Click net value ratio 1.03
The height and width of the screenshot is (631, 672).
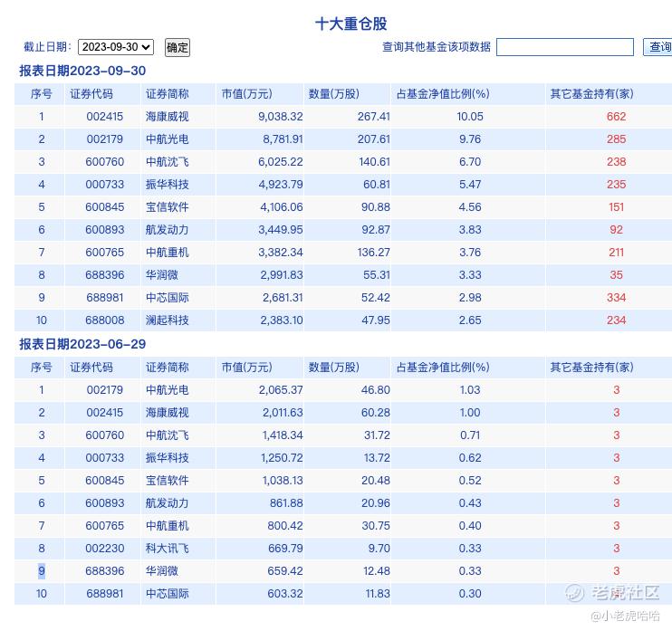pyautogui.click(x=470, y=390)
